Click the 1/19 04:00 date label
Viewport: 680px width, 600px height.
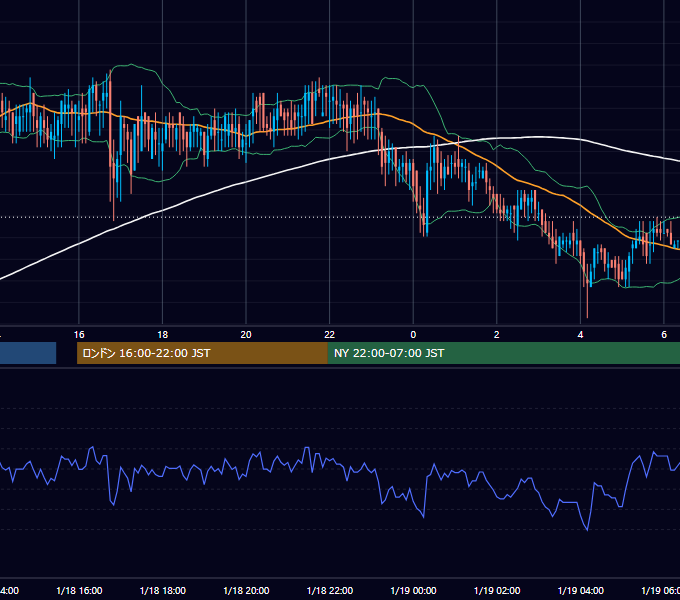tap(581, 590)
